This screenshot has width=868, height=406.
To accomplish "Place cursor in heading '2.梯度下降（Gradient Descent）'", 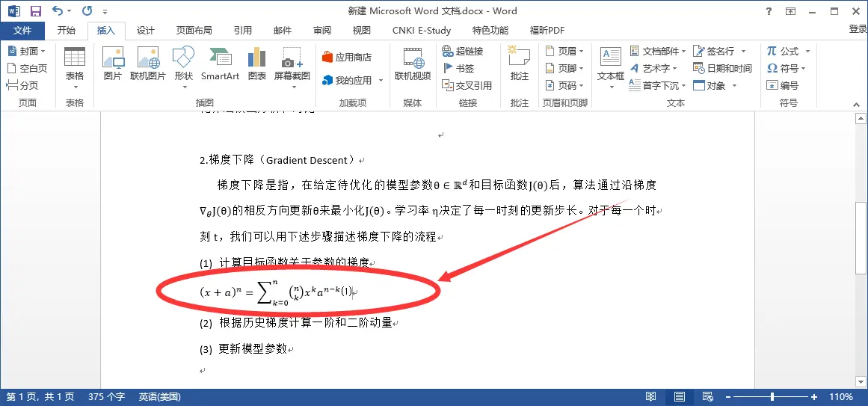I will coord(279,161).
